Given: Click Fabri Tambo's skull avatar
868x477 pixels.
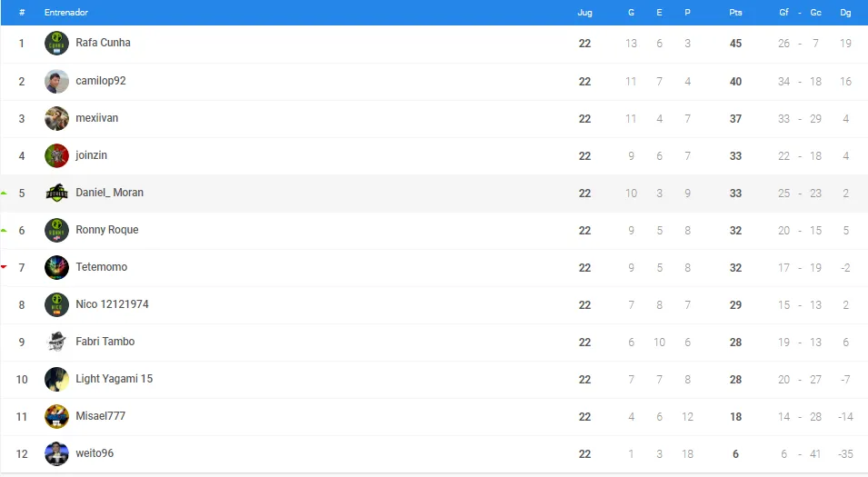Looking at the screenshot, I should click(x=56, y=342).
